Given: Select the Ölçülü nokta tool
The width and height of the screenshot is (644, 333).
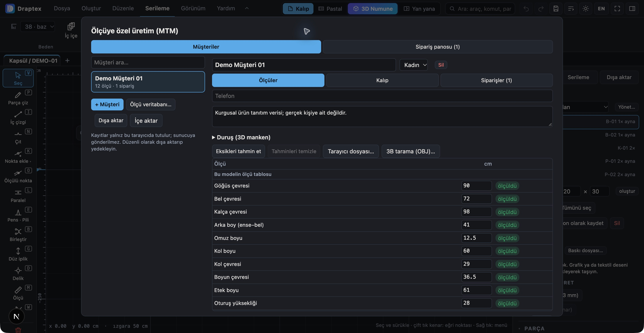Looking at the screenshot, I should 18,176.
